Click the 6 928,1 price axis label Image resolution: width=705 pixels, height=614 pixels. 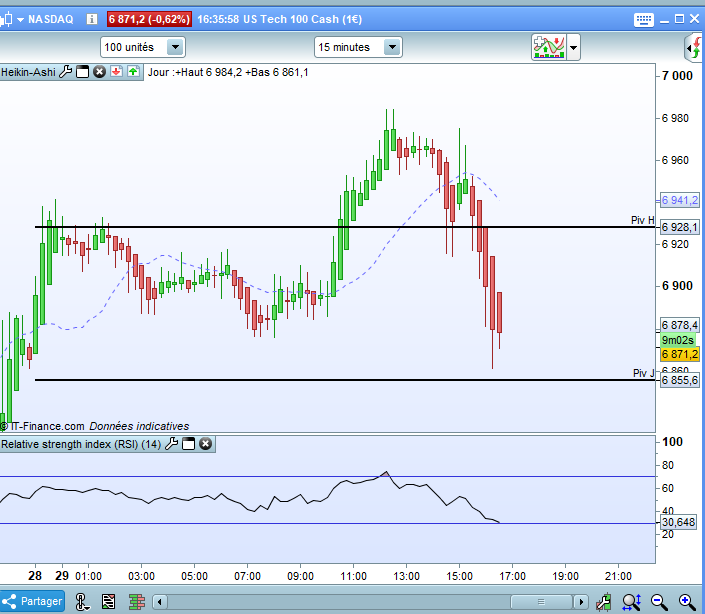(x=680, y=227)
